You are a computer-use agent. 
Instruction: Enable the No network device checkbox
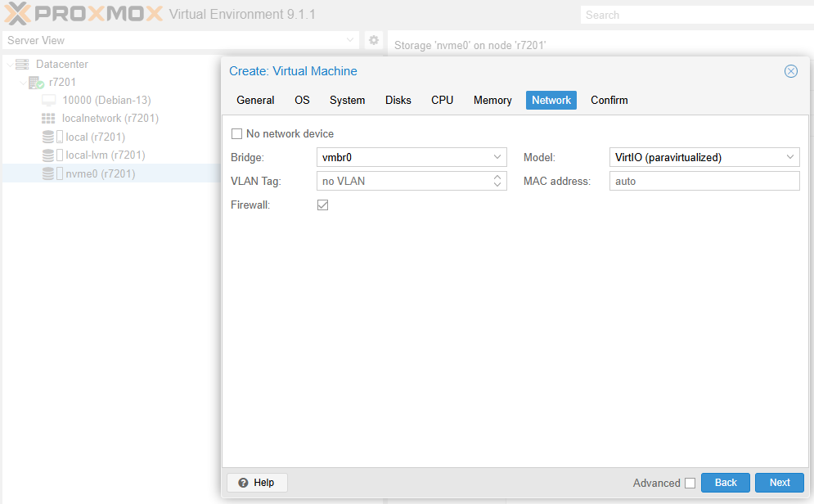[237, 134]
